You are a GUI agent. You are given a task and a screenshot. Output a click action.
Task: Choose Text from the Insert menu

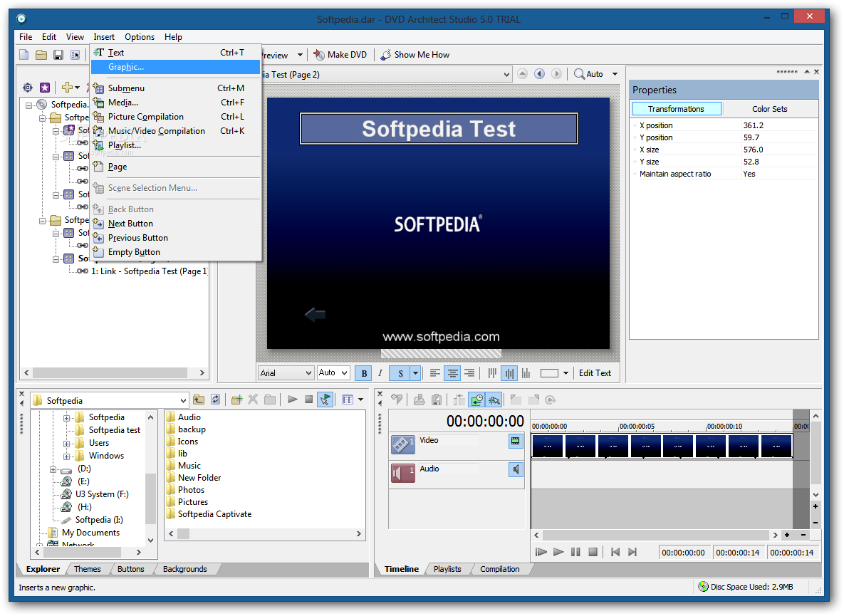(x=176, y=53)
